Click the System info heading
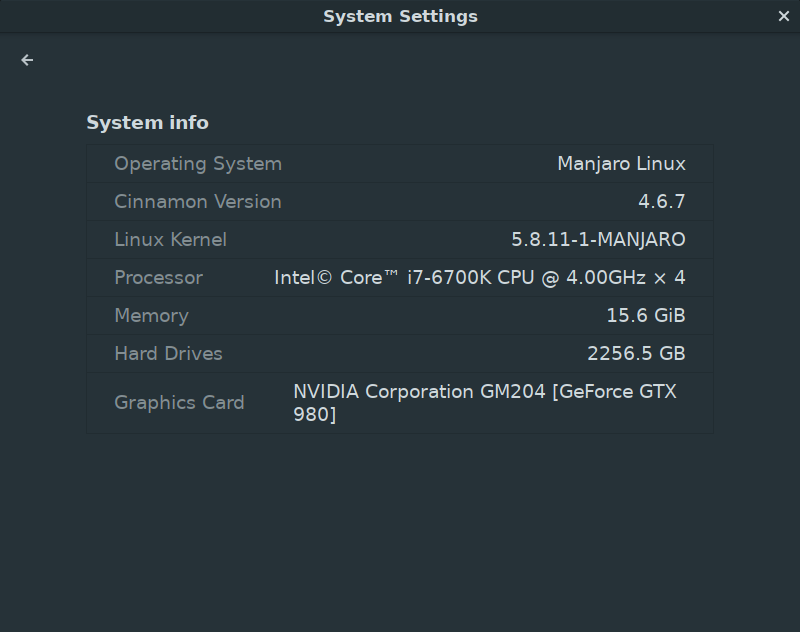 click(147, 122)
